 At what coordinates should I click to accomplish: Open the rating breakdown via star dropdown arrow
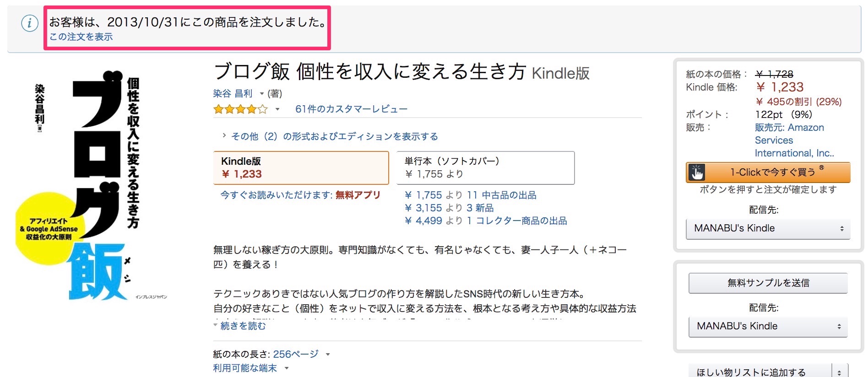pyautogui.click(x=277, y=109)
